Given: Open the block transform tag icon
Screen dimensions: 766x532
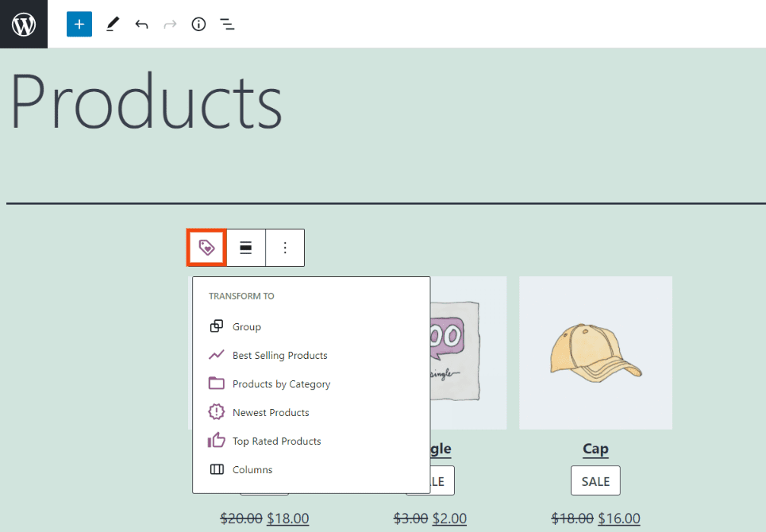Looking at the screenshot, I should click(206, 248).
